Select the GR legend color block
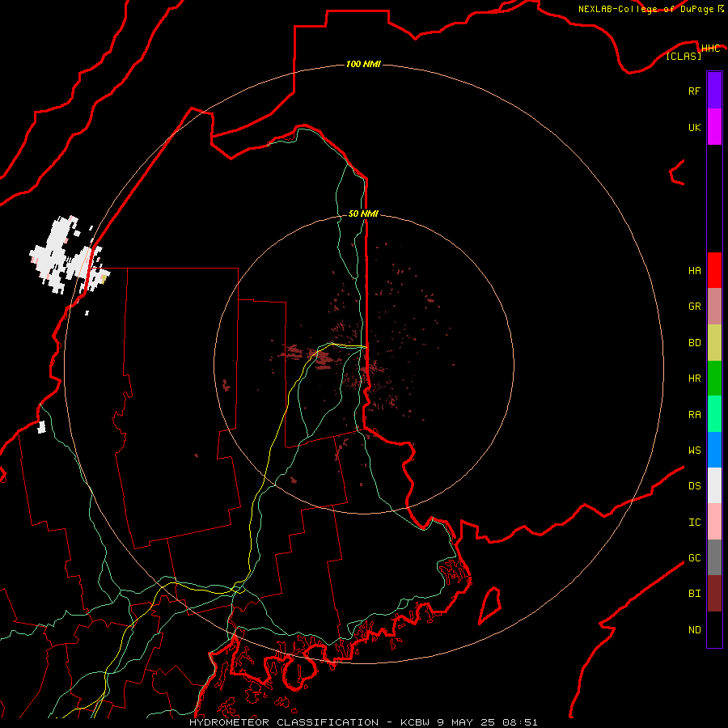The image size is (728, 728). pos(714,307)
